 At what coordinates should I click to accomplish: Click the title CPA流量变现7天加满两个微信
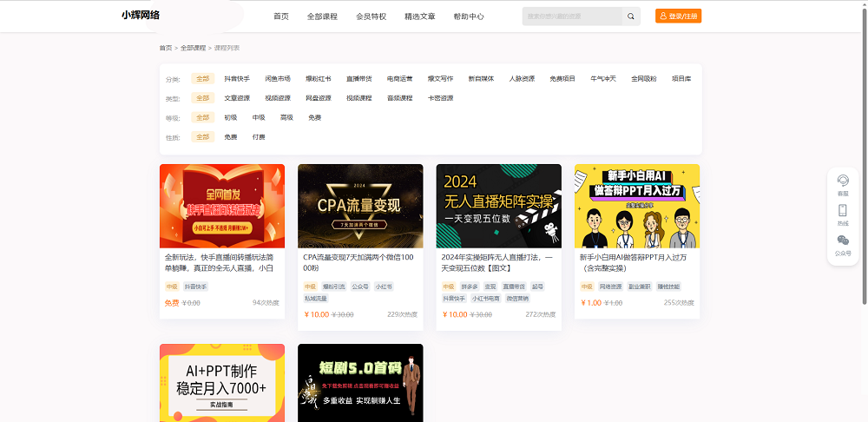pos(358,262)
